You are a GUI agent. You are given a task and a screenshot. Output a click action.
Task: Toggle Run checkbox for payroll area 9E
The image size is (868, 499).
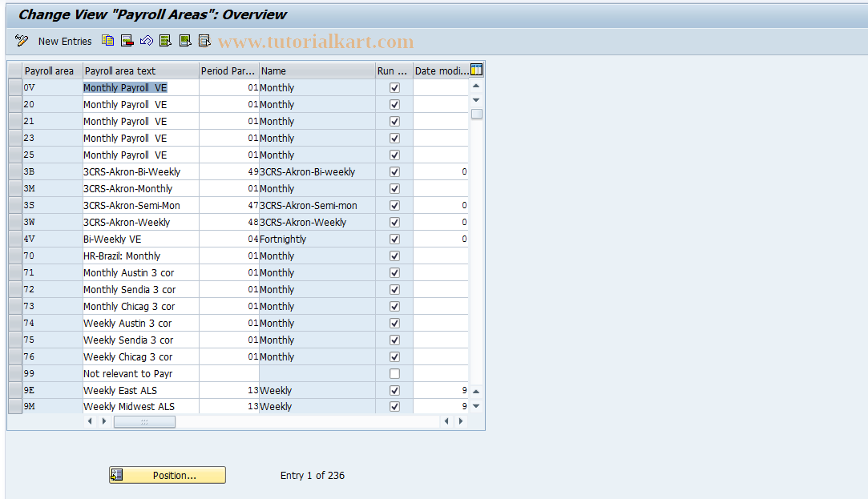click(394, 390)
